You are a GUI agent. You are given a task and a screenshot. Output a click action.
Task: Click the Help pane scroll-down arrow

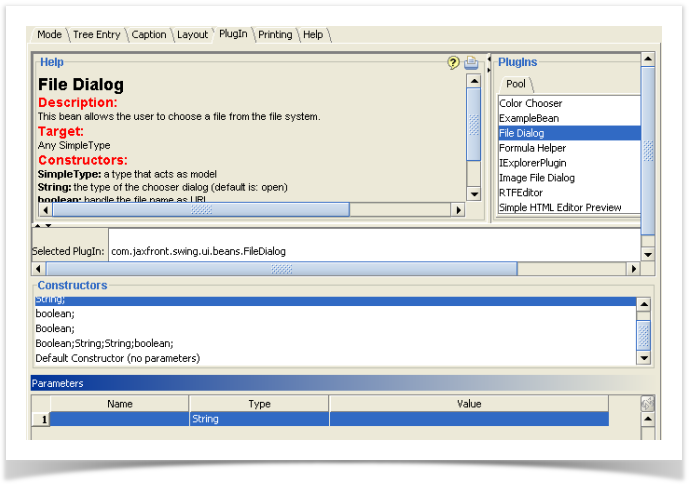pyautogui.click(x=474, y=195)
